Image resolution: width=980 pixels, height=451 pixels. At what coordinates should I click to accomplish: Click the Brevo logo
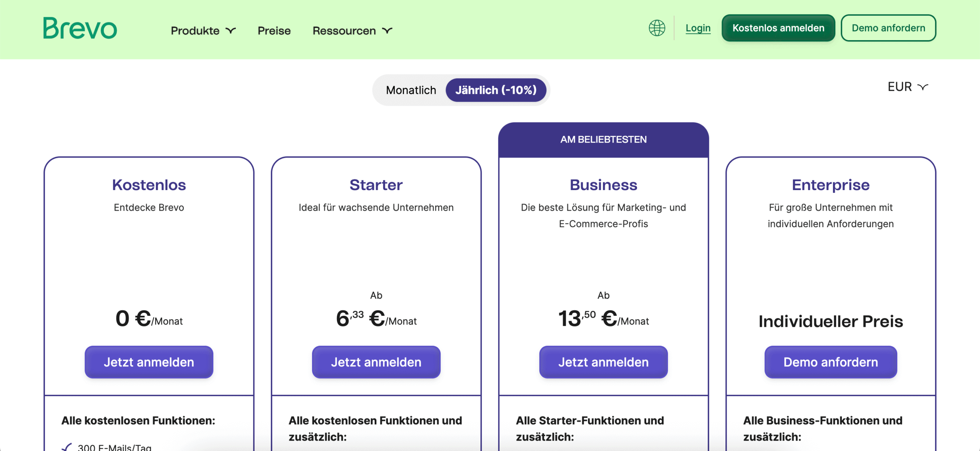(80, 28)
